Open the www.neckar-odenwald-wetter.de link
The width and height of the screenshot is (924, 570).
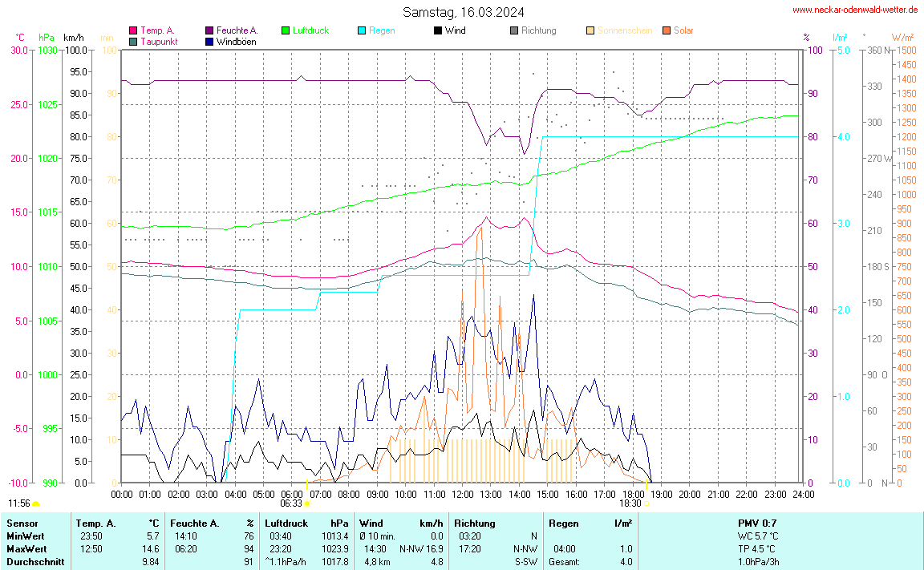(x=855, y=10)
